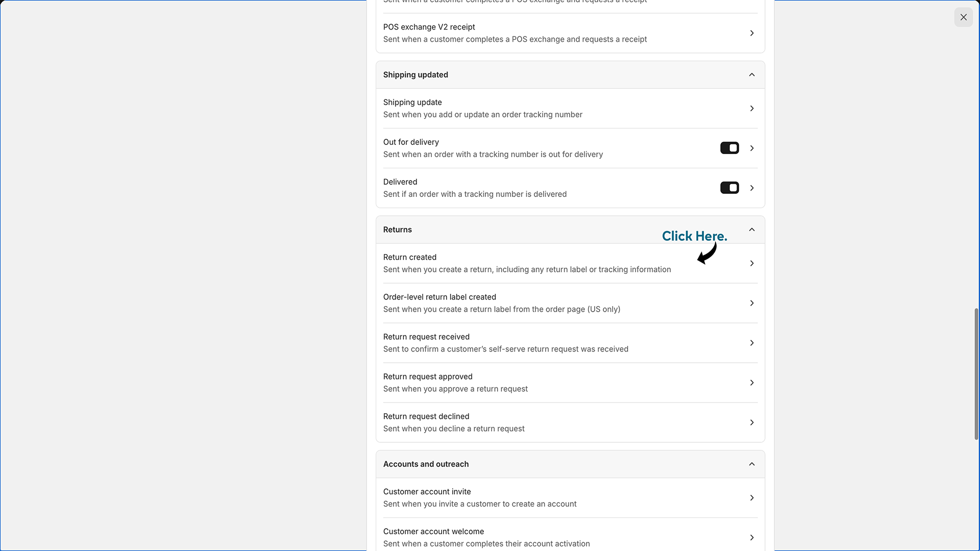The image size is (980, 551).
Task: Select the Return created notification title
Action: pyautogui.click(x=410, y=257)
